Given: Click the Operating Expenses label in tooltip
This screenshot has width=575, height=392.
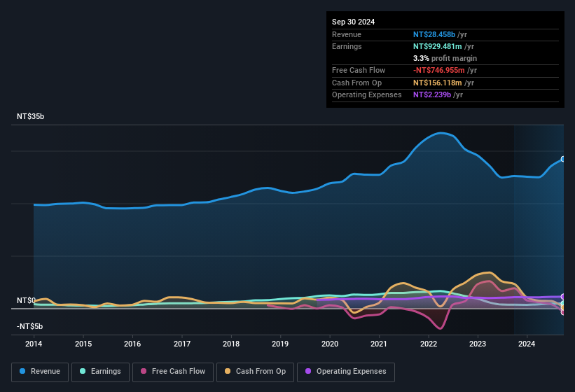Looking at the screenshot, I should (x=367, y=94).
